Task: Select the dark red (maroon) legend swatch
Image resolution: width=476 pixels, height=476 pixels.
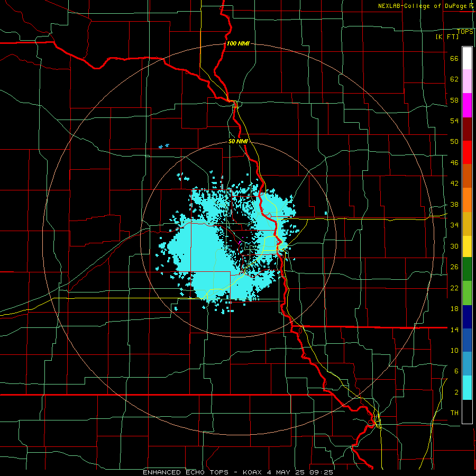Action: click(467, 129)
